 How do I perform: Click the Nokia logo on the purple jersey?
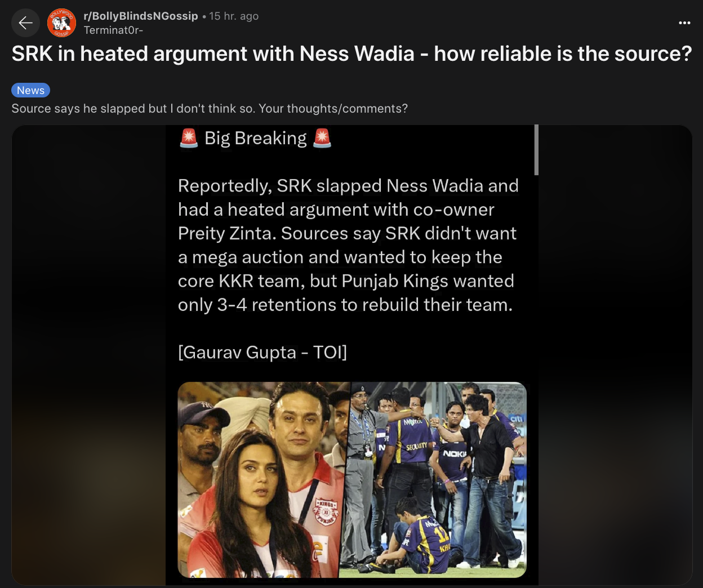(454, 453)
